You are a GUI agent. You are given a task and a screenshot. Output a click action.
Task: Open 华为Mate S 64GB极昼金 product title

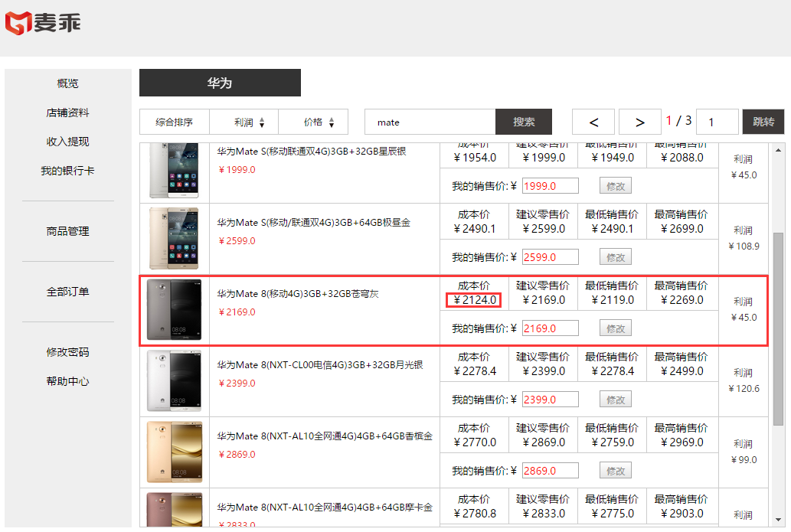click(313, 223)
